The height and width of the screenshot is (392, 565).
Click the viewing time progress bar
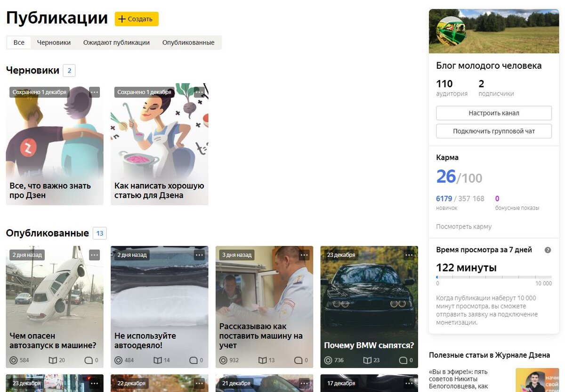click(x=494, y=277)
